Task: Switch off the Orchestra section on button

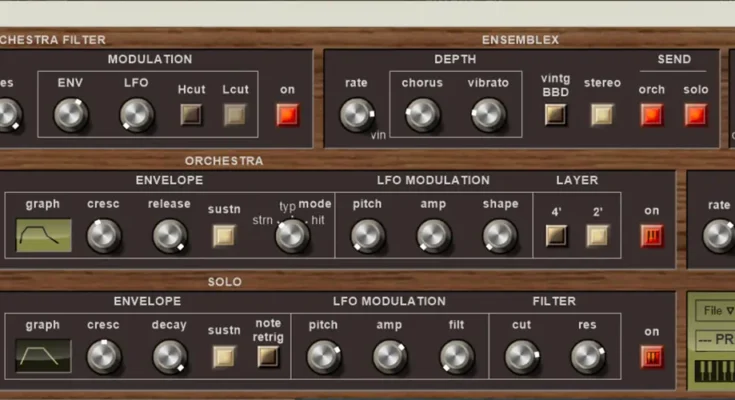Action: click(x=652, y=236)
